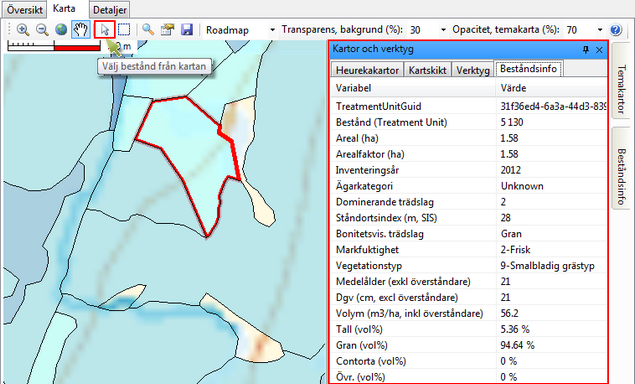The image size is (635, 384).
Task: Click the Dgv (cm, excl överståndare) row
Action: [x=469, y=297]
